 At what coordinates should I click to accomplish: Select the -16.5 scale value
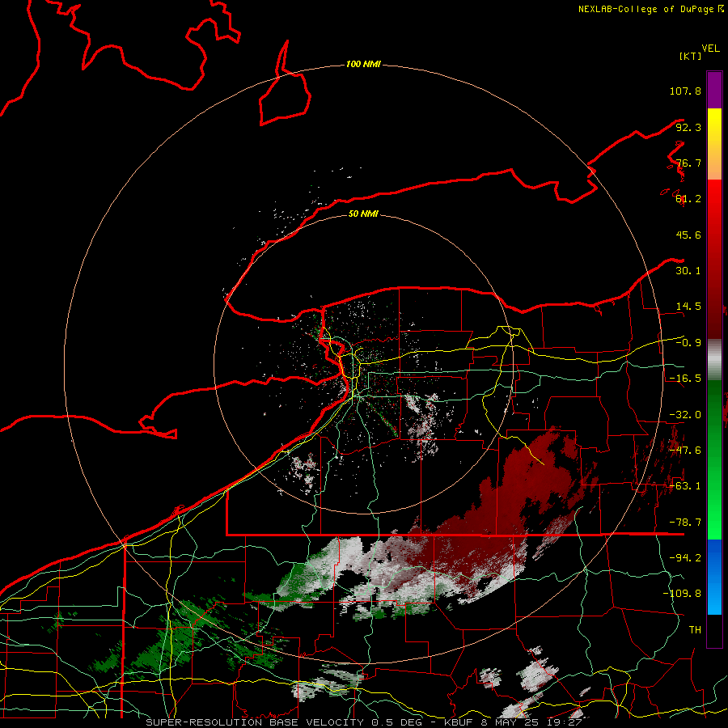point(685,379)
